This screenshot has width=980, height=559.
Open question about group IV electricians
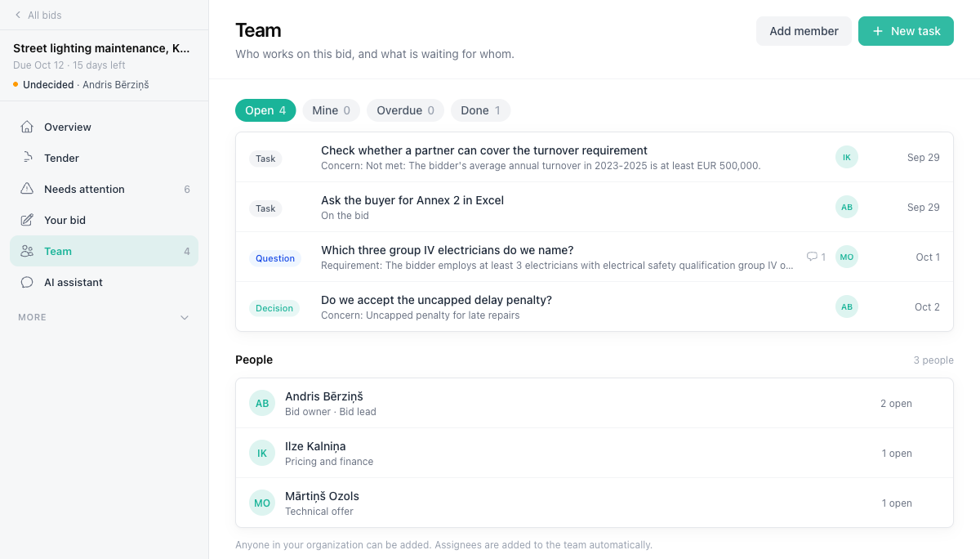(595, 257)
